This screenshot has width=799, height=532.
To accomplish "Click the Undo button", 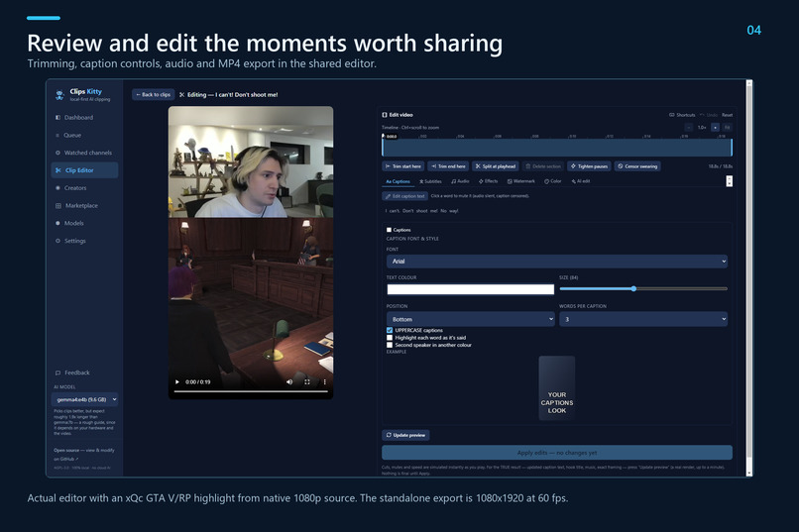I will click(x=709, y=115).
